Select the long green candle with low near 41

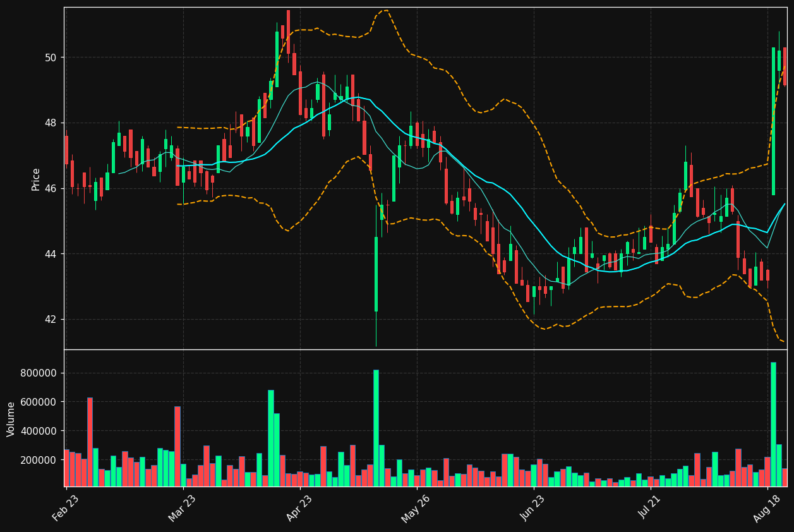[x=376, y=274]
